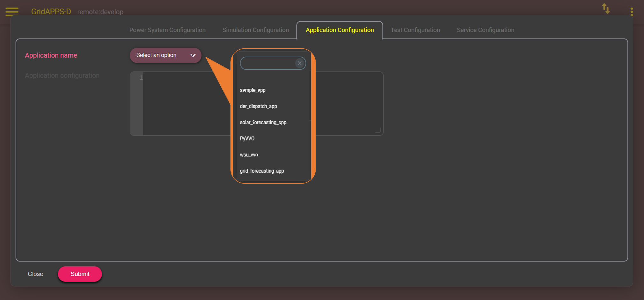This screenshot has width=644, height=300.
Task: Click the Application name label
Action: pos(51,55)
